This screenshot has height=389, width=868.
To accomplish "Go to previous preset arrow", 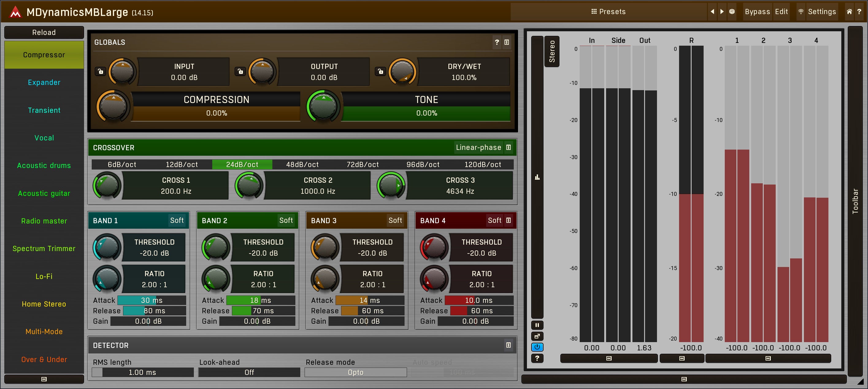I will pos(712,11).
